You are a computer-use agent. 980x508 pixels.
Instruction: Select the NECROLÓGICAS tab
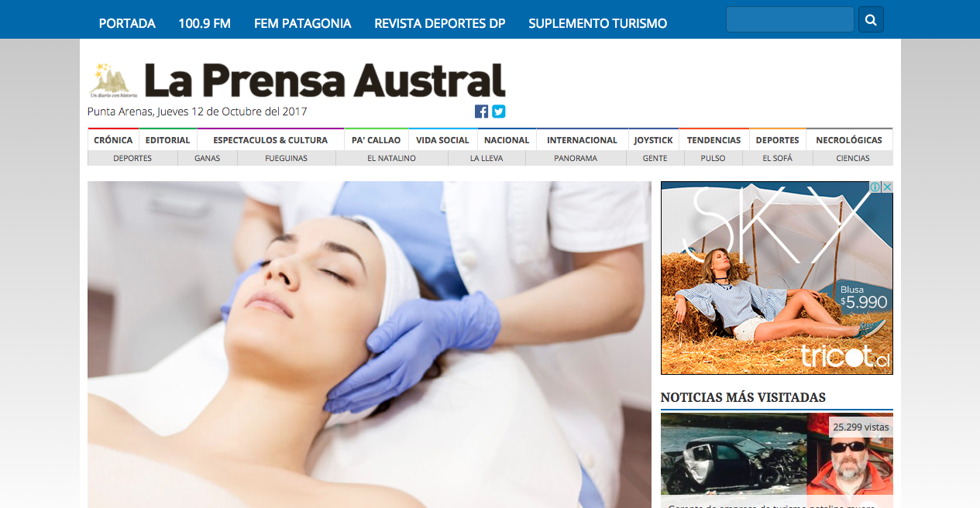point(849,140)
